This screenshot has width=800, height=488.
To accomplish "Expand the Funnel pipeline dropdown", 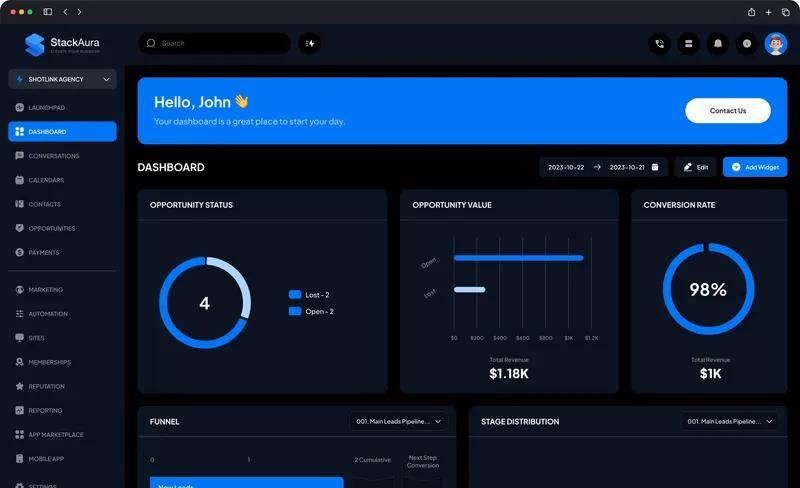I will [x=398, y=422].
